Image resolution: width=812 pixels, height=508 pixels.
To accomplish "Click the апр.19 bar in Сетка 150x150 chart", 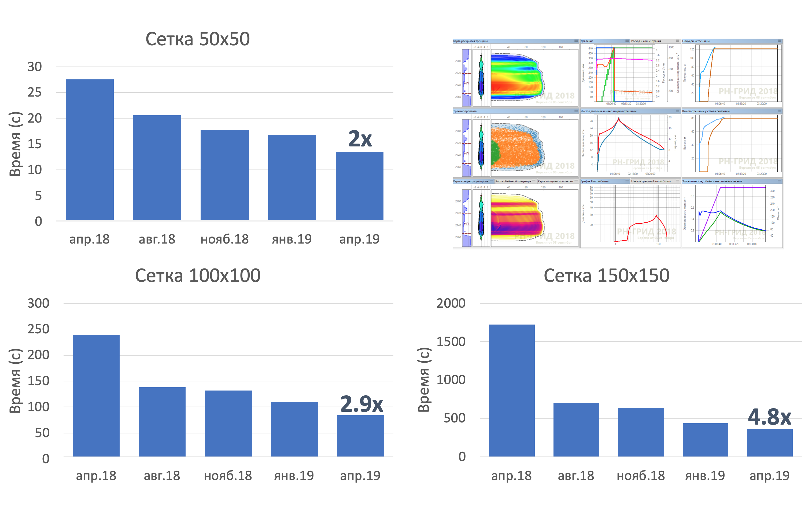I will click(770, 443).
